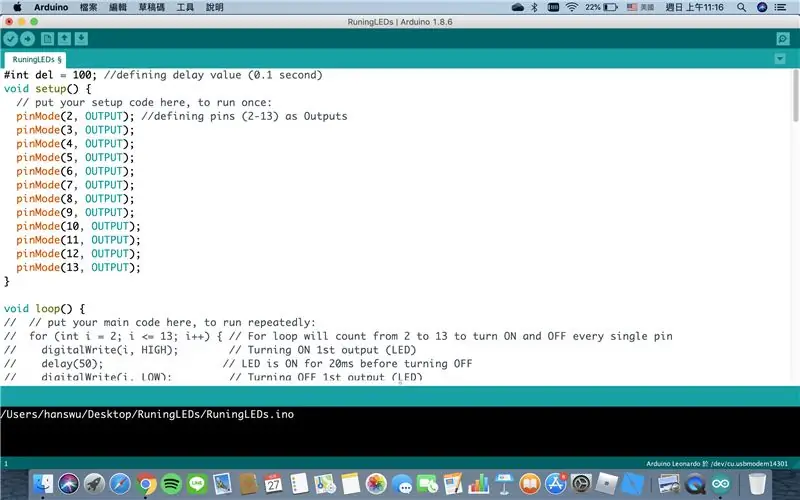Click the 'pinMode(7, OUTPUT);' line
800x500 pixels.
[x=75, y=185]
